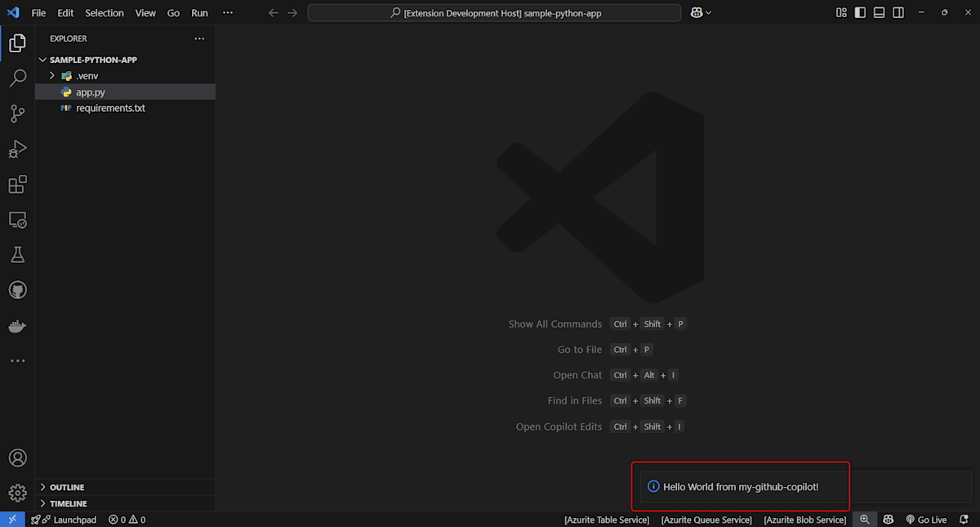Toggle the bottom Panel visibility
Image resolution: width=980 pixels, height=527 pixels.
(x=880, y=13)
